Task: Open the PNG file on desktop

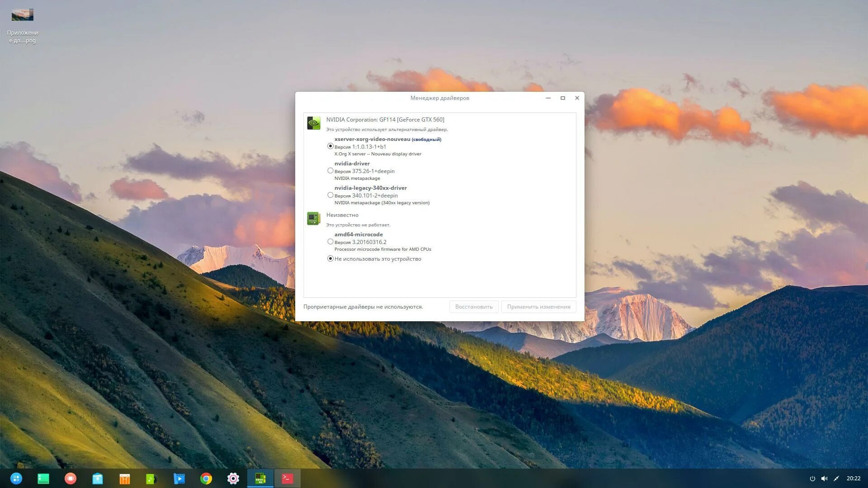Action: [x=22, y=15]
